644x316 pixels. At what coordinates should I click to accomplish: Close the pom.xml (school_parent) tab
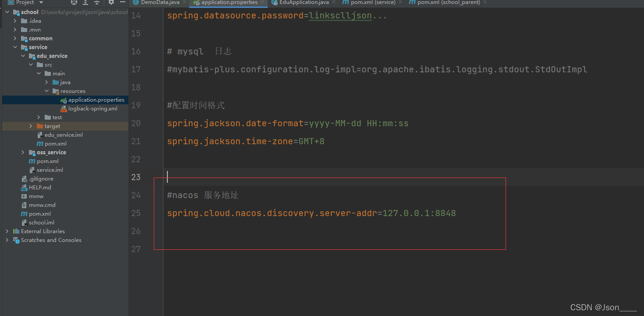pos(485,3)
